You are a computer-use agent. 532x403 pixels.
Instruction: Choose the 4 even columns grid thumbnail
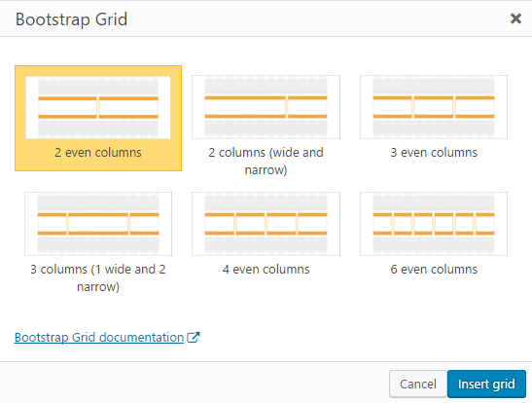click(x=266, y=224)
